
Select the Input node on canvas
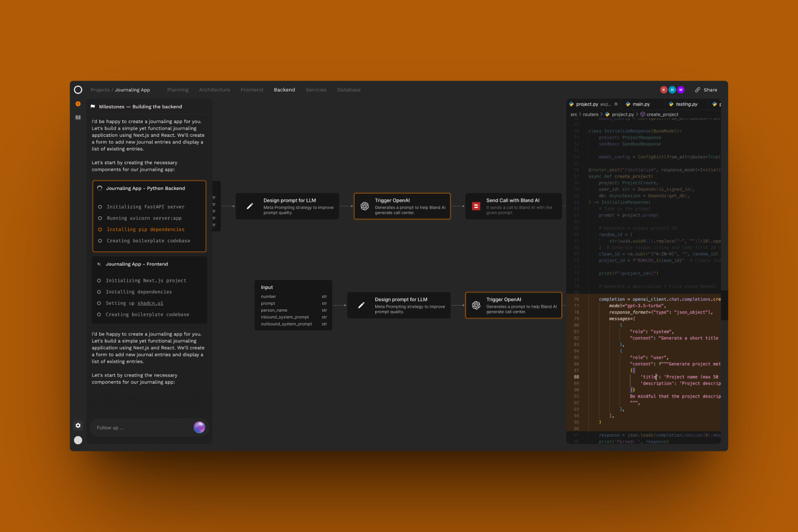click(293, 305)
